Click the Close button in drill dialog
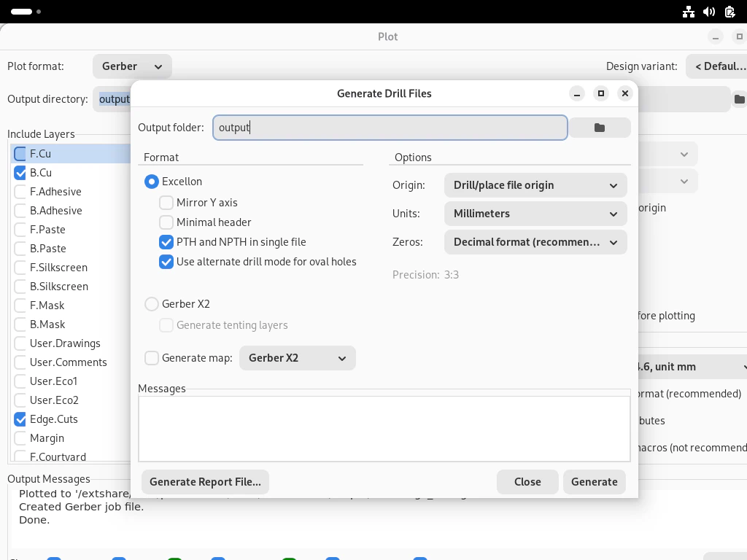The width and height of the screenshot is (747, 560). pos(527,482)
